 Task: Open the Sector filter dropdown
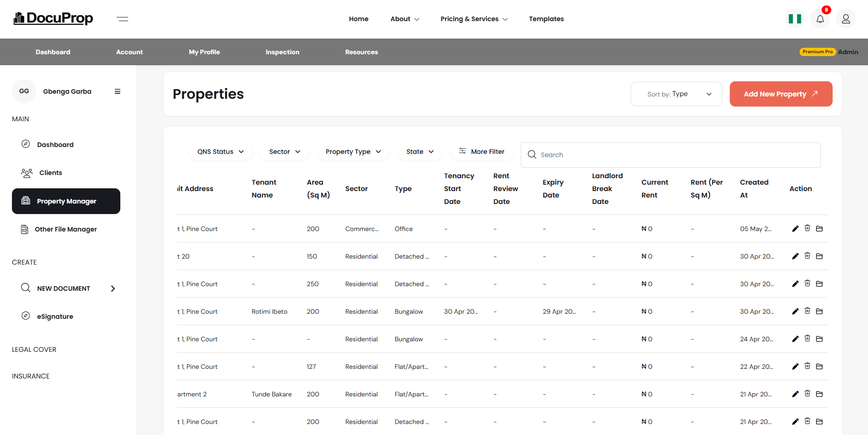285,152
